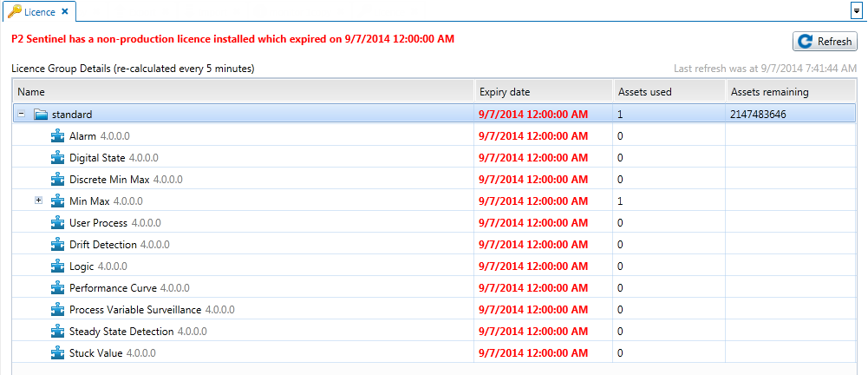Collapse the standard licence group

click(22, 114)
